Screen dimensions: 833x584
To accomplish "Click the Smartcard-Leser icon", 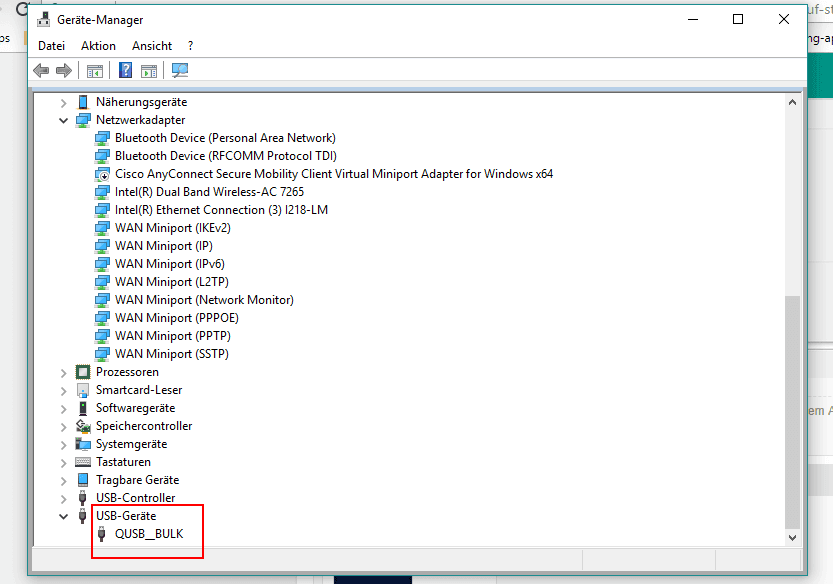I will pyautogui.click(x=83, y=390).
